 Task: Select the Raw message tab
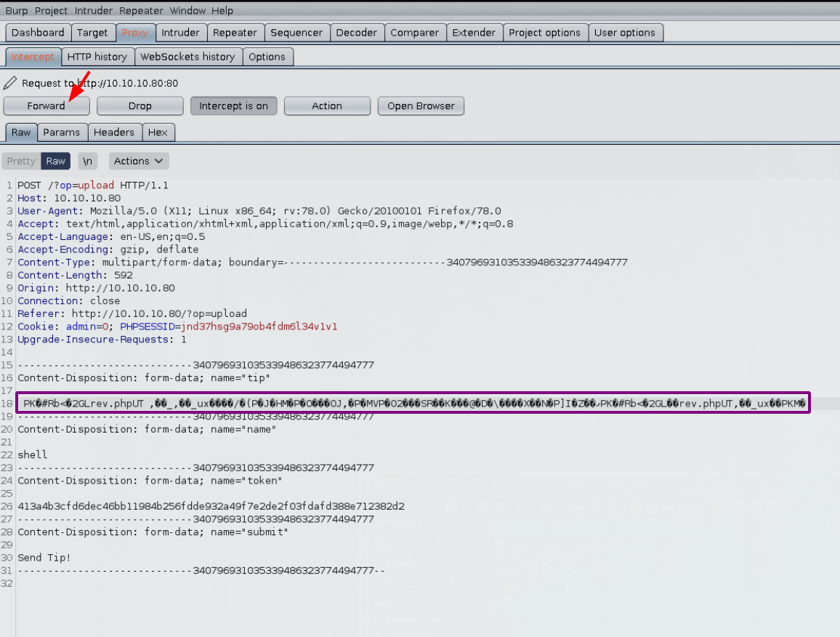pyautogui.click(x=21, y=132)
